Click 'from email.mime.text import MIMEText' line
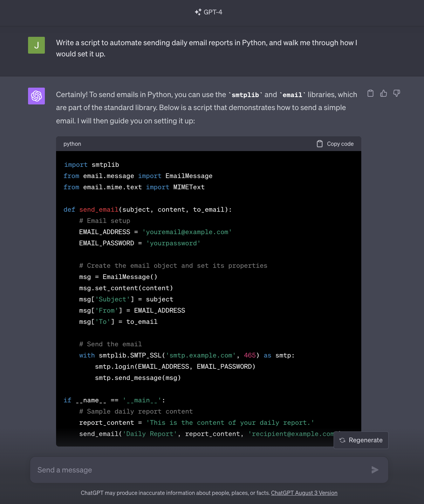424x504 pixels. 134,187
